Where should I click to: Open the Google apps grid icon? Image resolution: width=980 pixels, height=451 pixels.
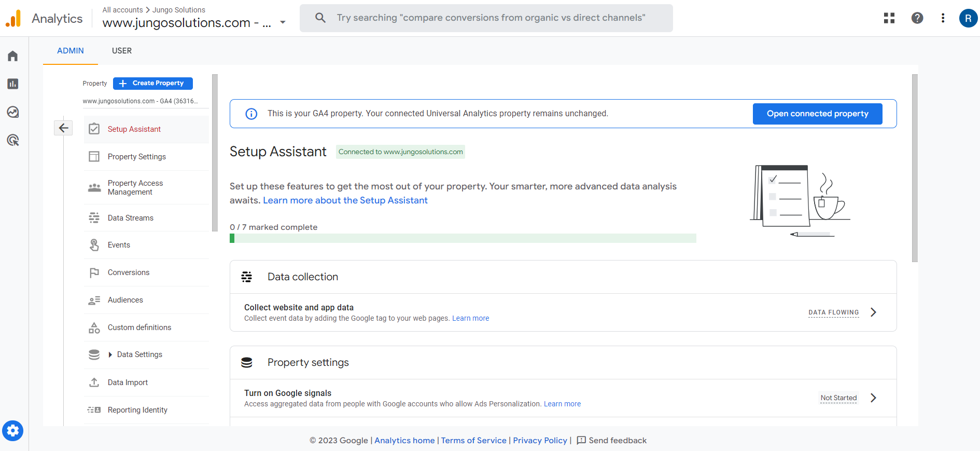[889, 18]
